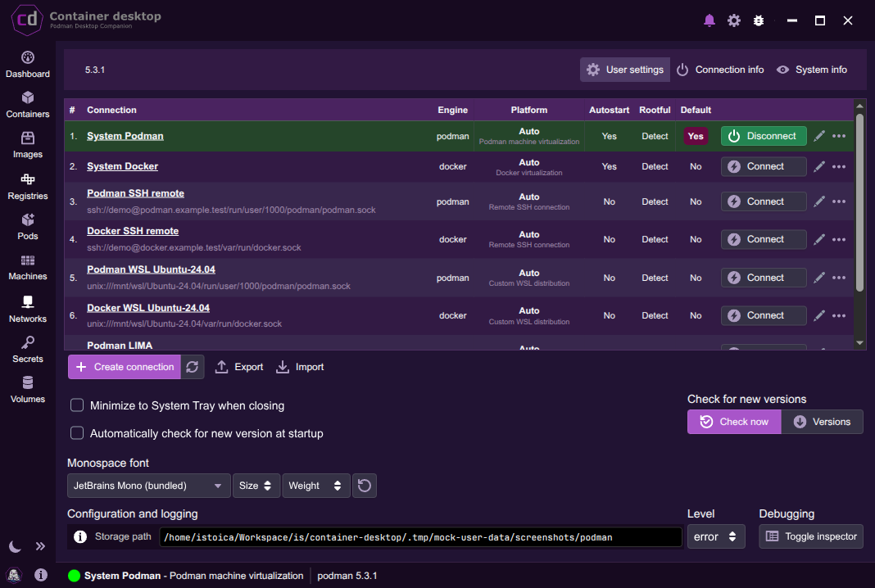Import connections
Image resolution: width=875 pixels, height=588 pixels.
(300, 367)
